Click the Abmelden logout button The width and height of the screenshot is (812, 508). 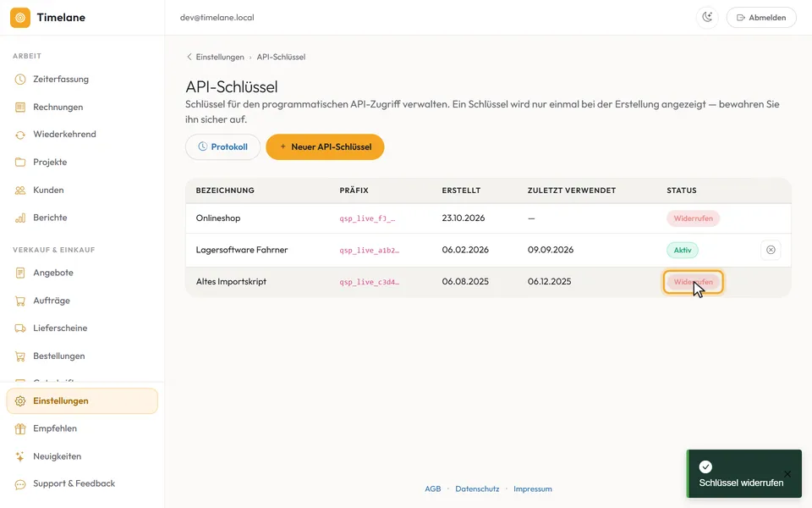point(761,18)
